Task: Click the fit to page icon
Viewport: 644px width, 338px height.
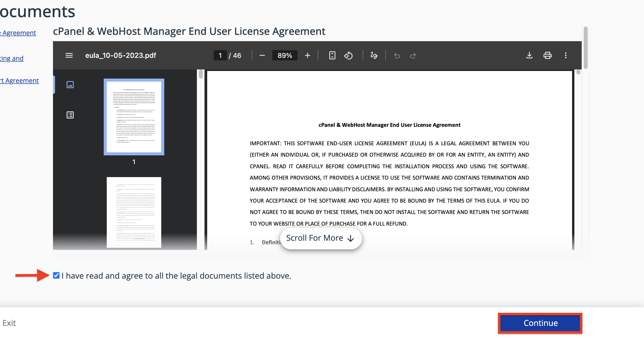Action: 332,55
